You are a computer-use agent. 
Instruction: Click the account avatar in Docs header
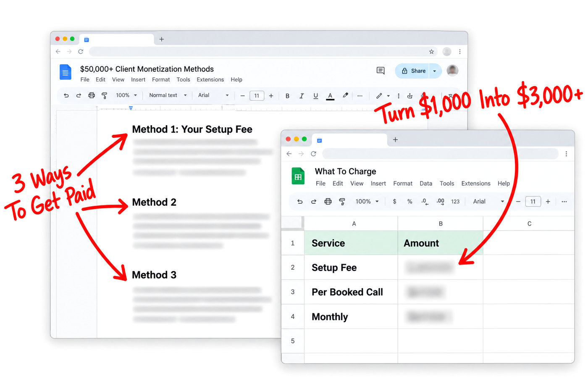(x=452, y=71)
